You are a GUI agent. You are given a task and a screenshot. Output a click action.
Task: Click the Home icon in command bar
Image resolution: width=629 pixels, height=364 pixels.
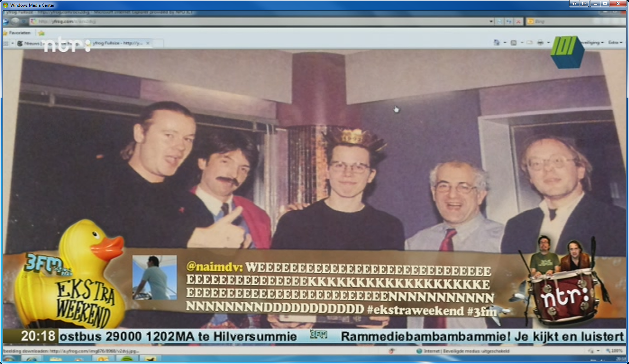tap(496, 43)
